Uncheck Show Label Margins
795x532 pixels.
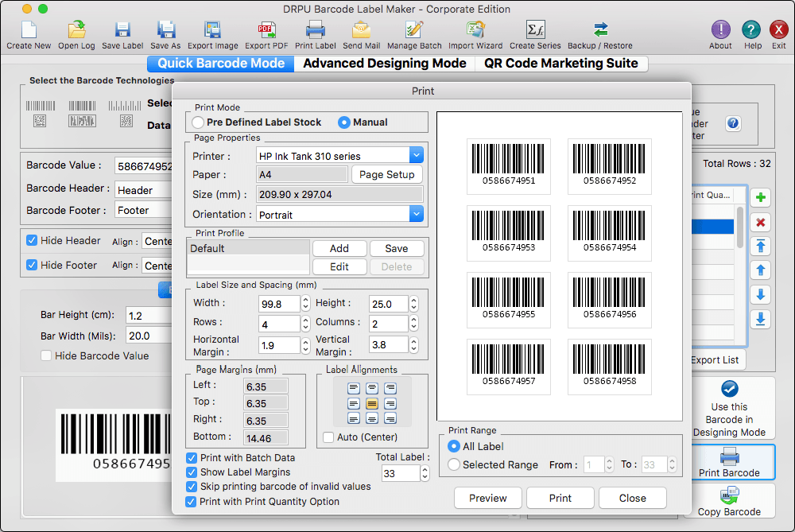[x=191, y=472]
